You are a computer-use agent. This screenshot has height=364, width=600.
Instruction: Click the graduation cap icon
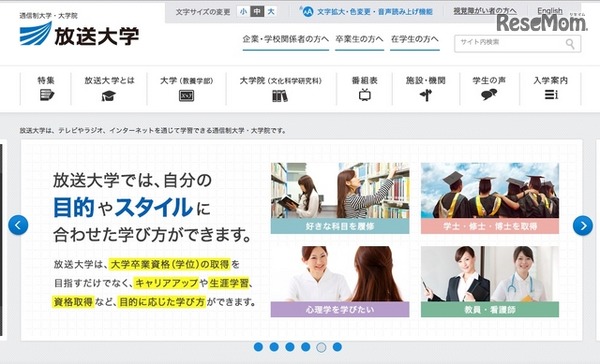(x=109, y=95)
